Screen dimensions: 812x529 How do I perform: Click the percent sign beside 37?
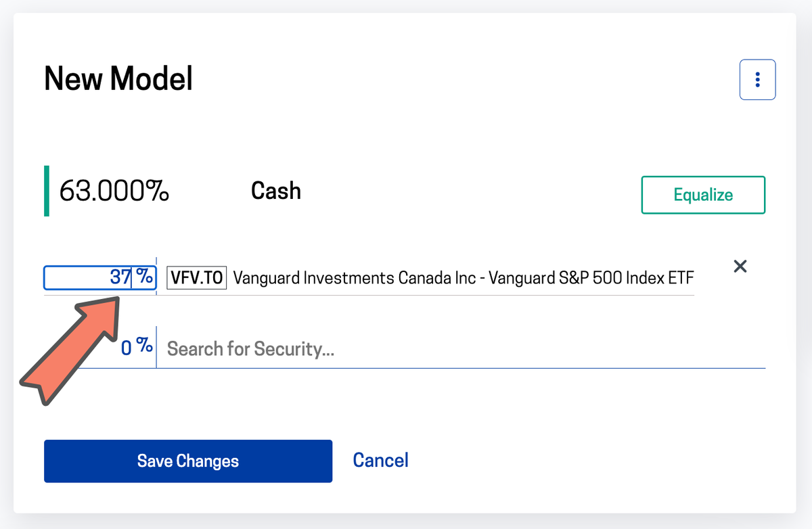coord(144,277)
